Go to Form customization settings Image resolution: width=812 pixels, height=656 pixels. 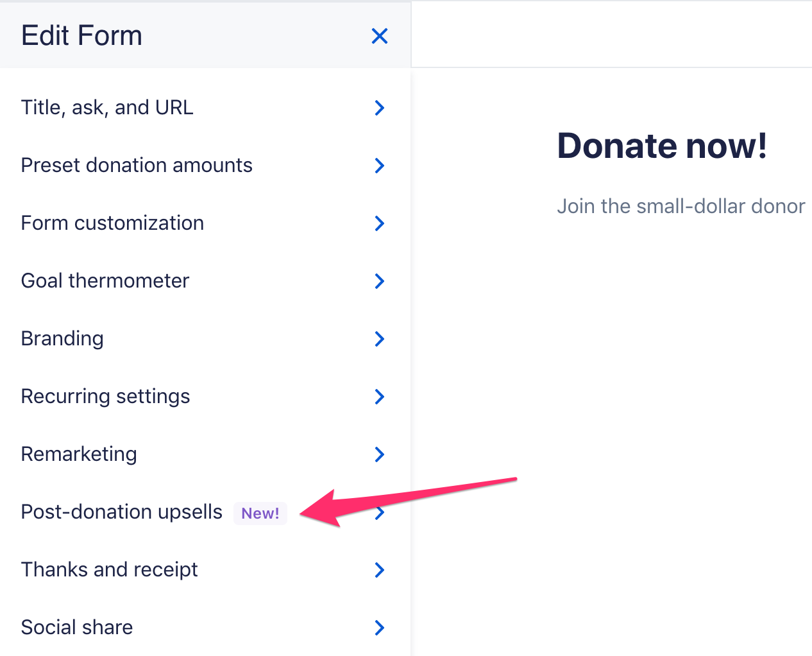pyautogui.click(x=112, y=223)
